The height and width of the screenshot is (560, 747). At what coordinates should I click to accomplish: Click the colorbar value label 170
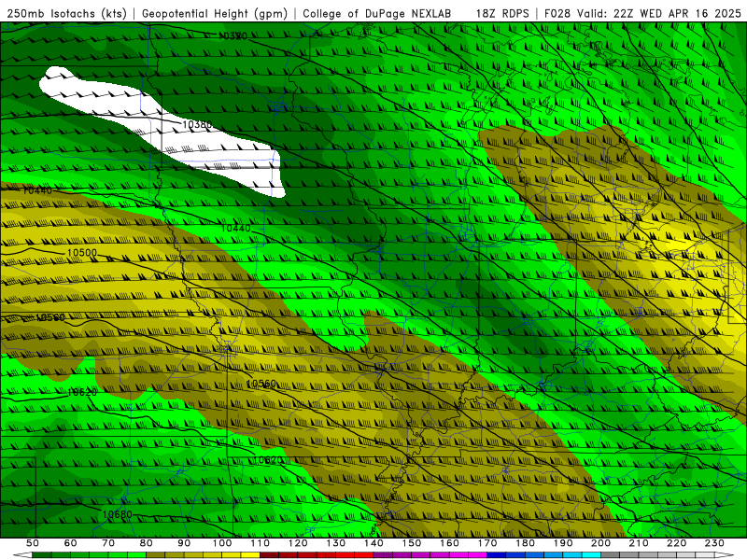coord(486,543)
